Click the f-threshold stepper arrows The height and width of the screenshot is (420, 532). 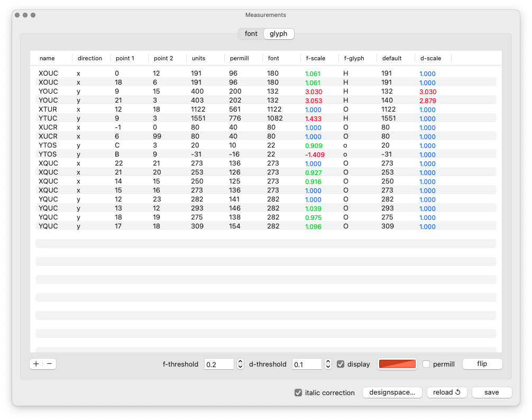[x=240, y=364]
